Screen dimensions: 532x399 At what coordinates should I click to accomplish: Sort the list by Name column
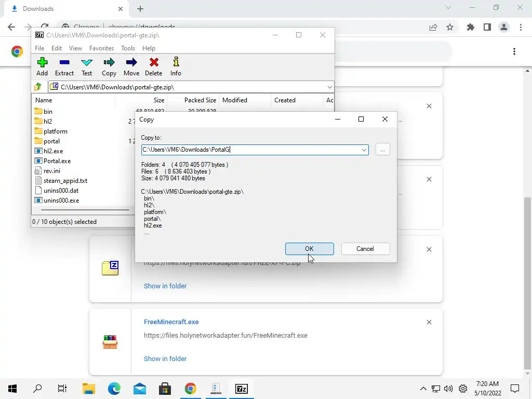[74, 100]
